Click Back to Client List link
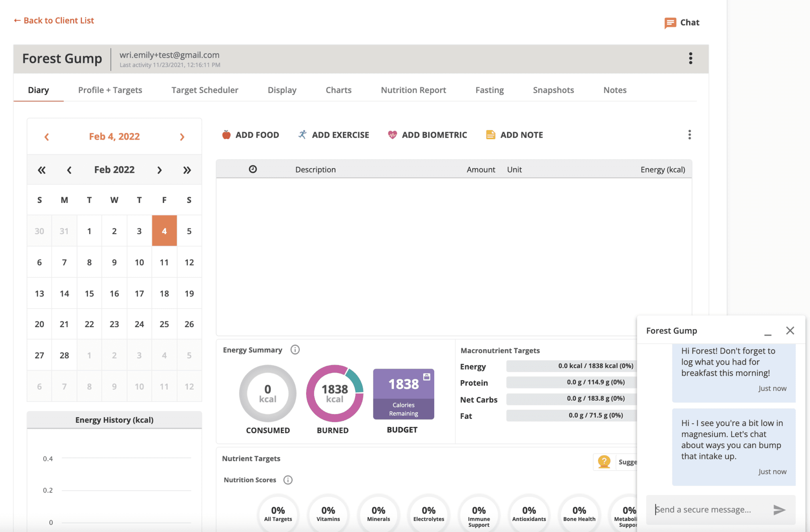Screen dimensions: 810x532 point(54,21)
